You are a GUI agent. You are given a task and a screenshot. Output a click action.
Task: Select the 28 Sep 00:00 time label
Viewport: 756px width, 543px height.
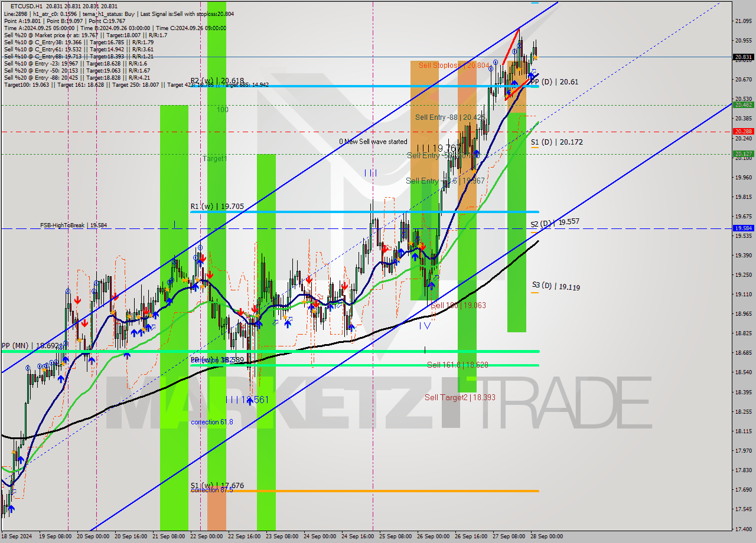(546, 537)
